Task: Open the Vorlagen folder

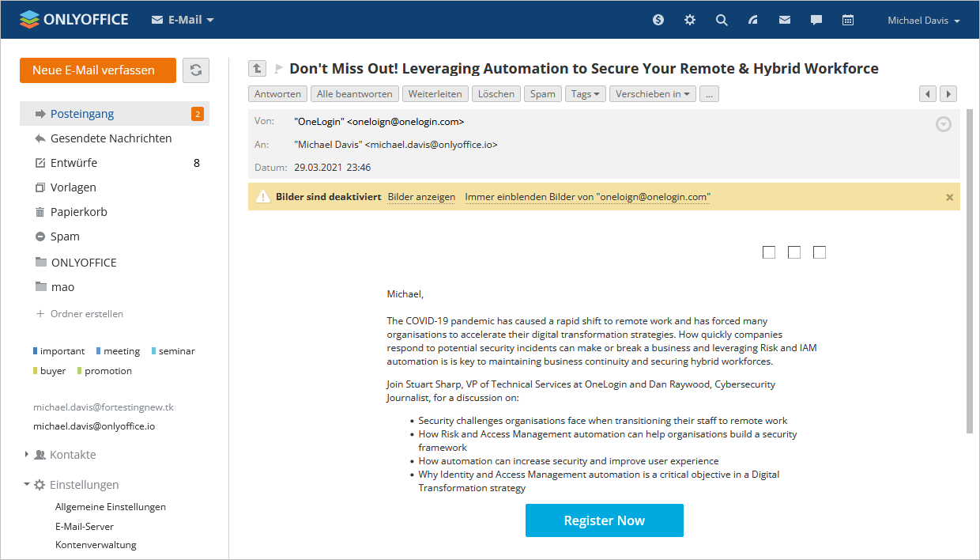Action: tap(115, 187)
